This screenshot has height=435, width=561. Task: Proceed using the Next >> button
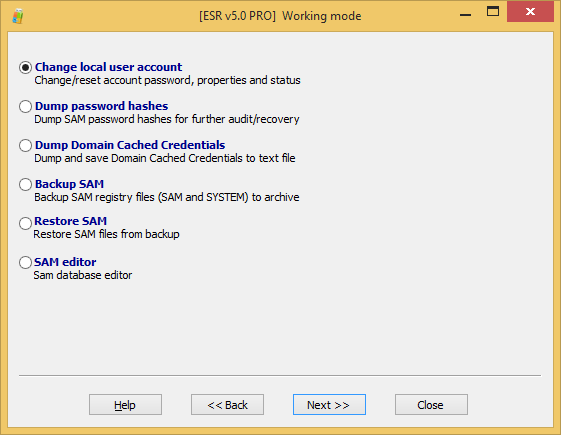(329, 405)
